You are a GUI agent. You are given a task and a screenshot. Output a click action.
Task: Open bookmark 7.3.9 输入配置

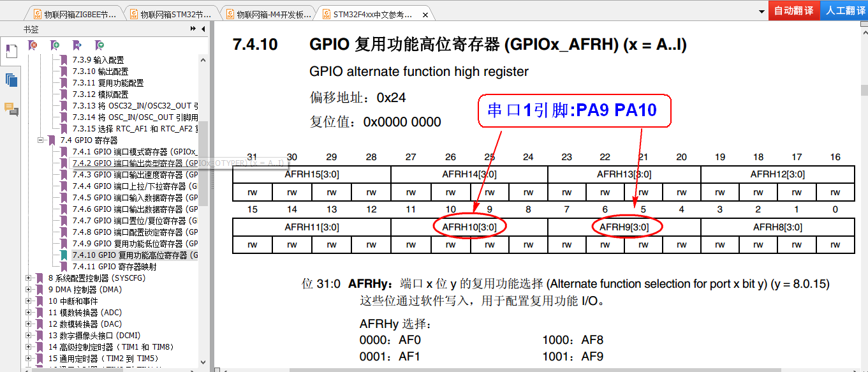(98, 60)
